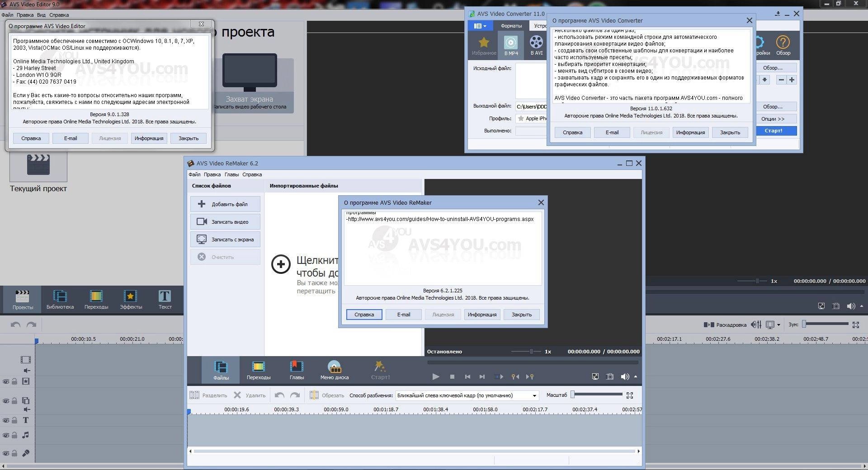This screenshot has height=470, width=868.
Task: Jump to previous frame in ReMaker player
Action: pyautogui.click(x=467, y=376)
